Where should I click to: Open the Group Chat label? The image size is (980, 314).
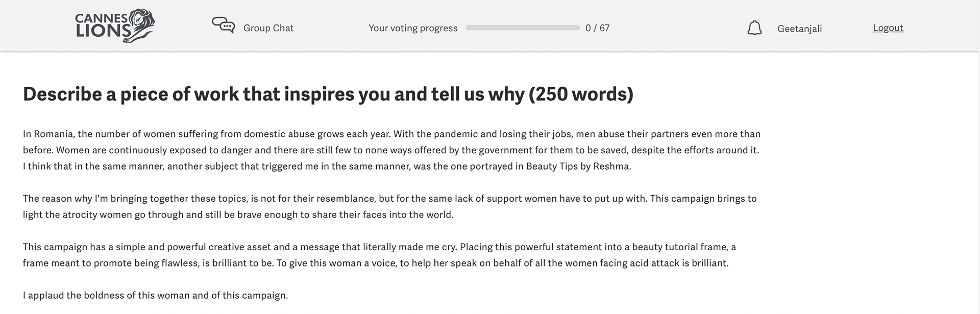(268, 28)
